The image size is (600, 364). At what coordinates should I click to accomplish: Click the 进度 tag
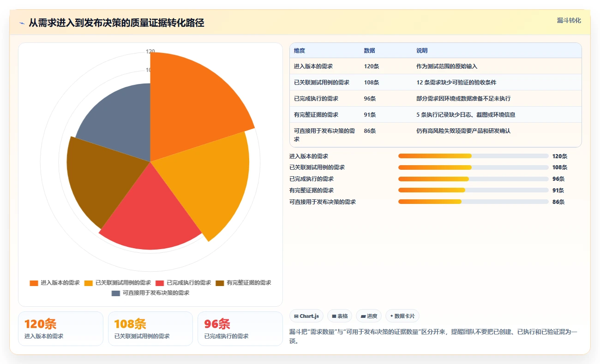coord(369,316)
